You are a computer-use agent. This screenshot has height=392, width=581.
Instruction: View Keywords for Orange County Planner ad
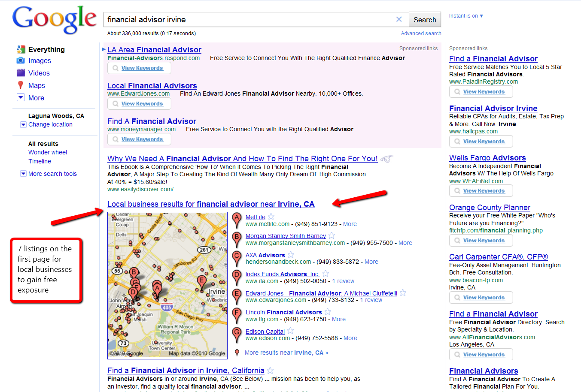[481, 240]
